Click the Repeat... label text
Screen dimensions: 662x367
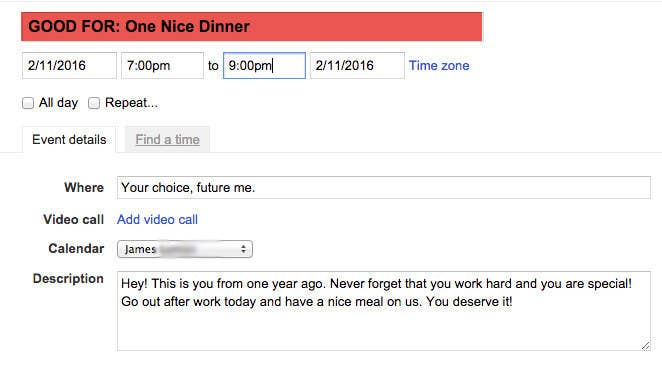click(131, 103)
